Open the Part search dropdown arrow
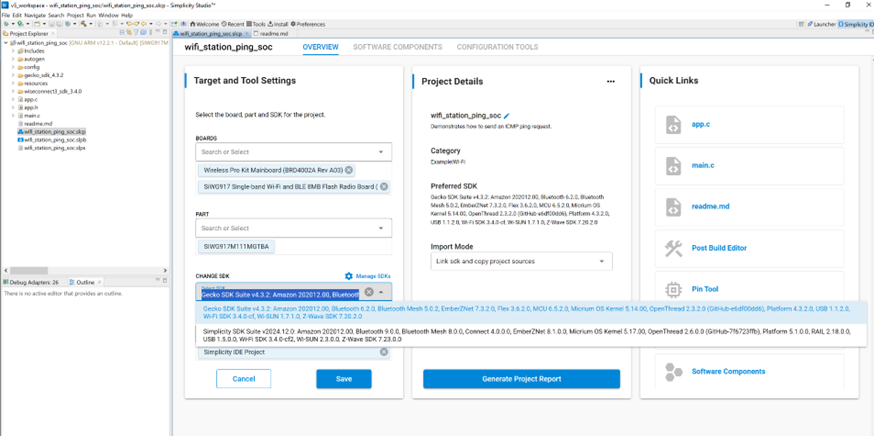This screenshot has height=436, width=874. point(381,228)
